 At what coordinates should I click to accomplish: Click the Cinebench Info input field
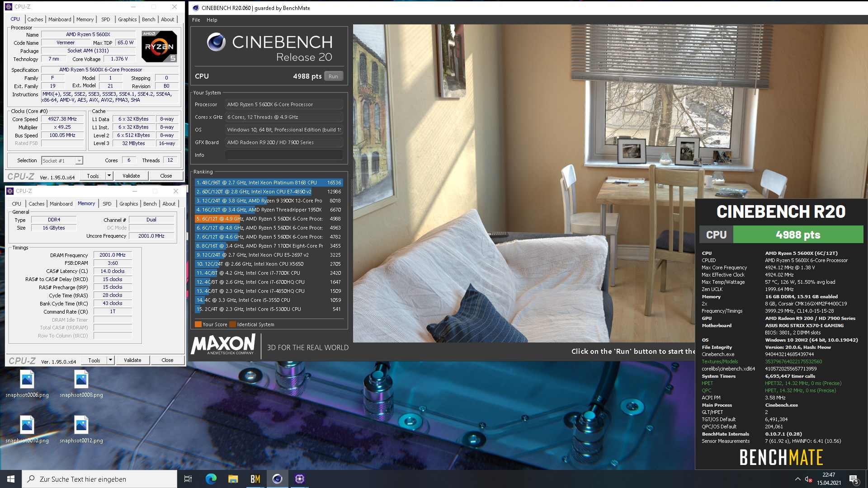(284, 155)
